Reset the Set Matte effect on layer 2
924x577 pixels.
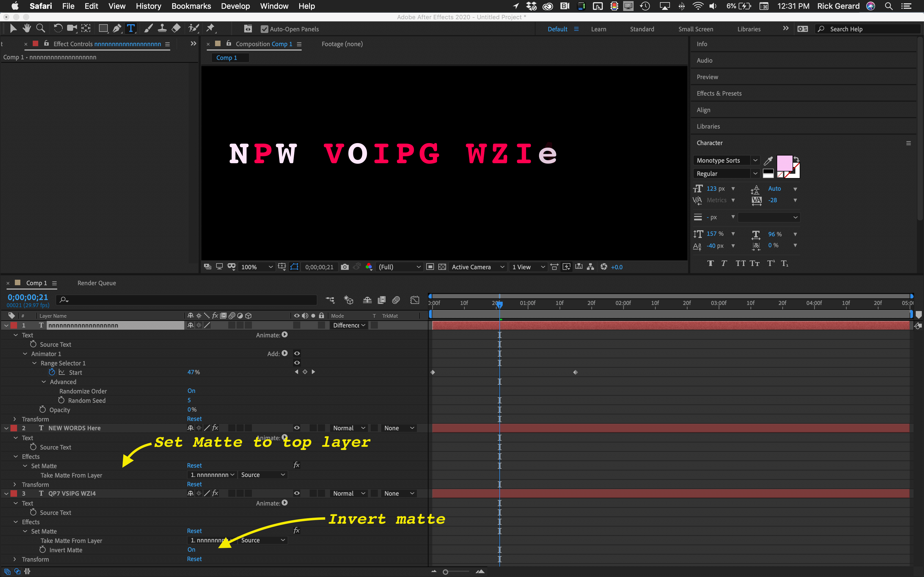coord(194,465)
